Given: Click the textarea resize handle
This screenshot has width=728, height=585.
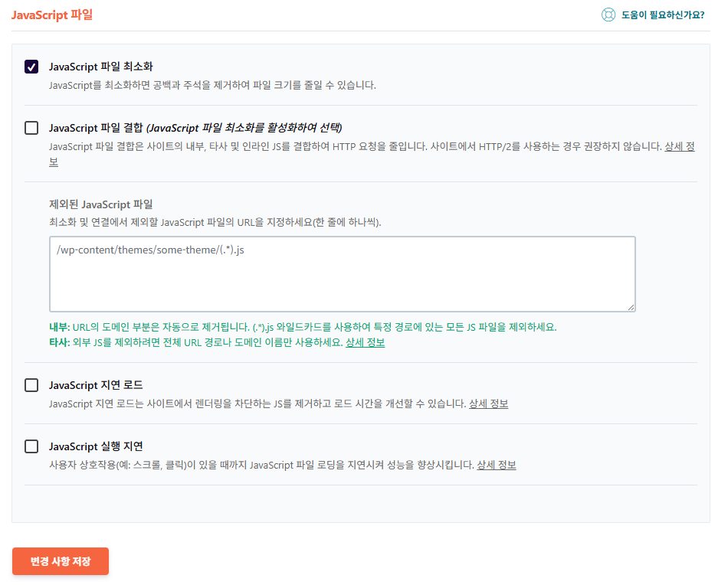Looking at the screenshot, I should click(631, 308).
